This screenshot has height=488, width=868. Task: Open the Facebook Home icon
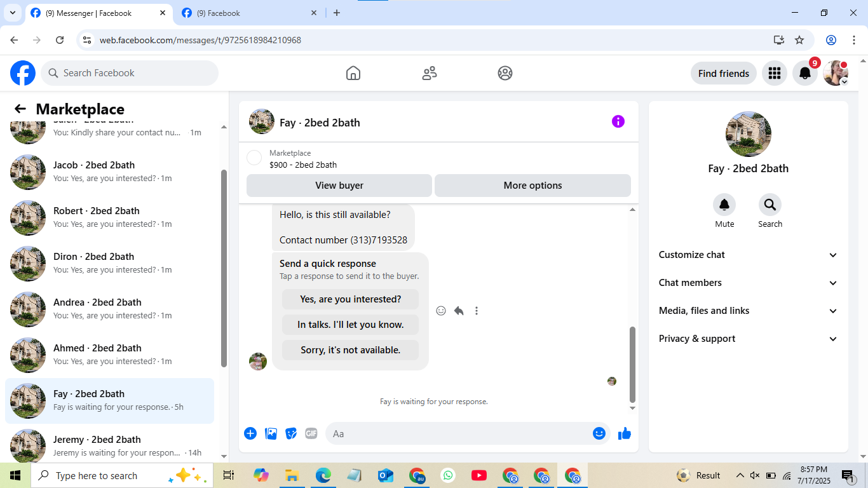[x=353, y=73]
